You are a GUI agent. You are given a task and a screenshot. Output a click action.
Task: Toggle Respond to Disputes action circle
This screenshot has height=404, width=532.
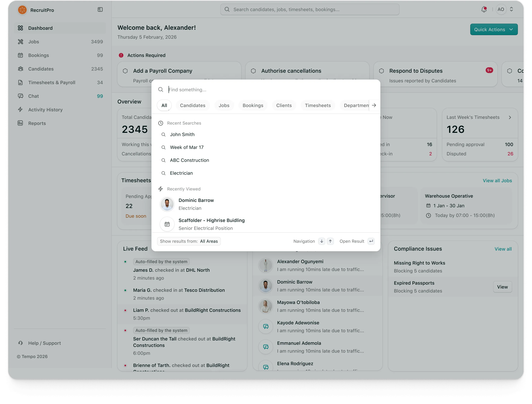click(382, 71)
